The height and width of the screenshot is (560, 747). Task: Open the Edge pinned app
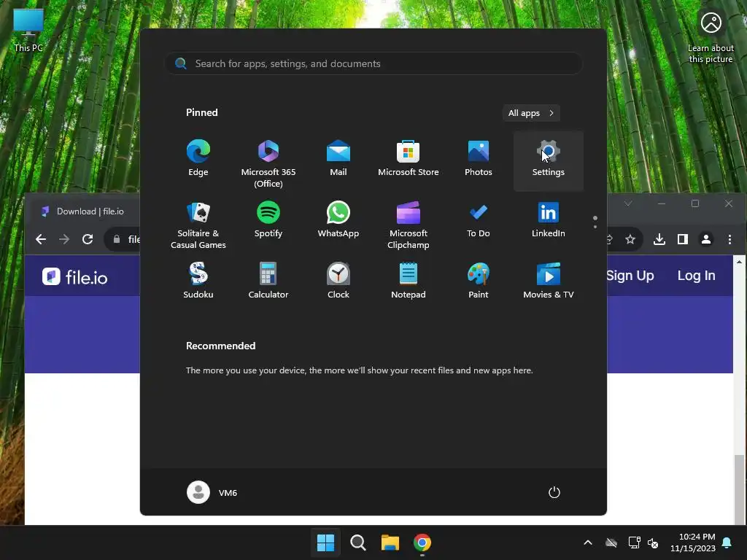(198, 160)
